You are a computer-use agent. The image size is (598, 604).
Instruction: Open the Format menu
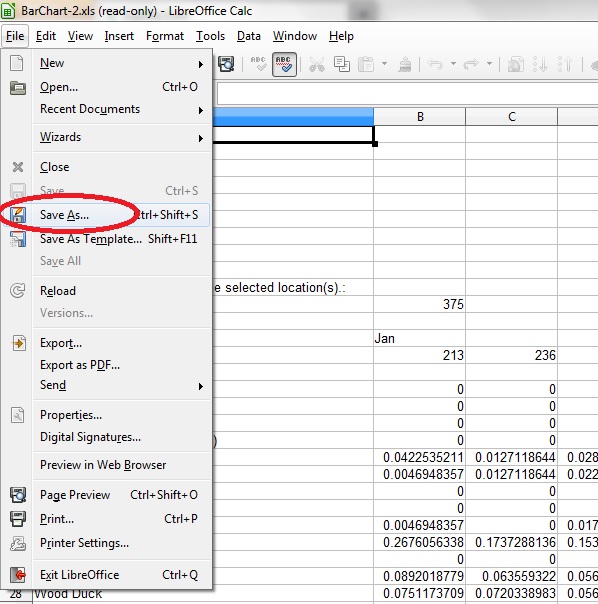(165, 36)
